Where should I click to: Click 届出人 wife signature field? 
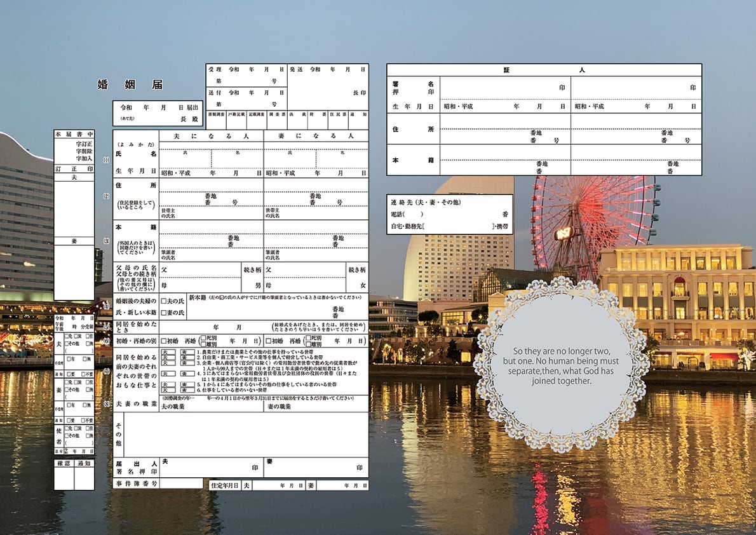pyautogui.click(x=316, y=468)
